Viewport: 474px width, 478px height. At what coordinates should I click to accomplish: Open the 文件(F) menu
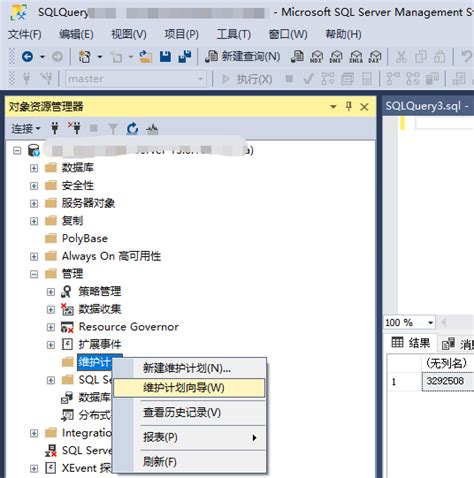point(24,34)
